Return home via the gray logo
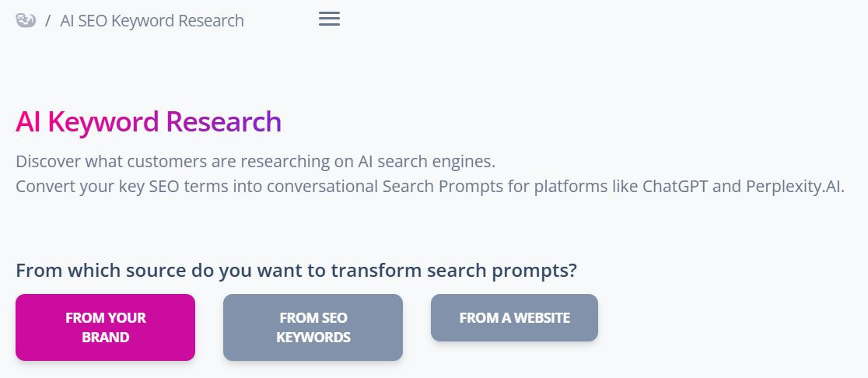 click(x=26, y=21)
